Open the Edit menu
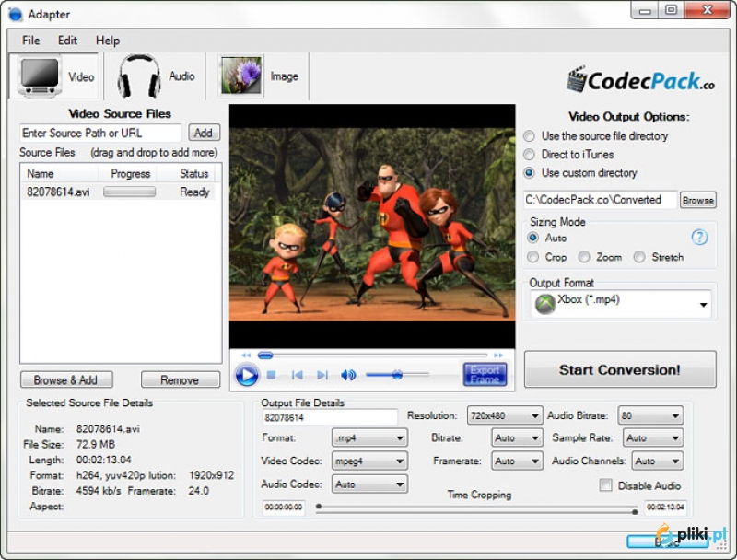Screen dimensions: 737x560 tap(67, 41)
